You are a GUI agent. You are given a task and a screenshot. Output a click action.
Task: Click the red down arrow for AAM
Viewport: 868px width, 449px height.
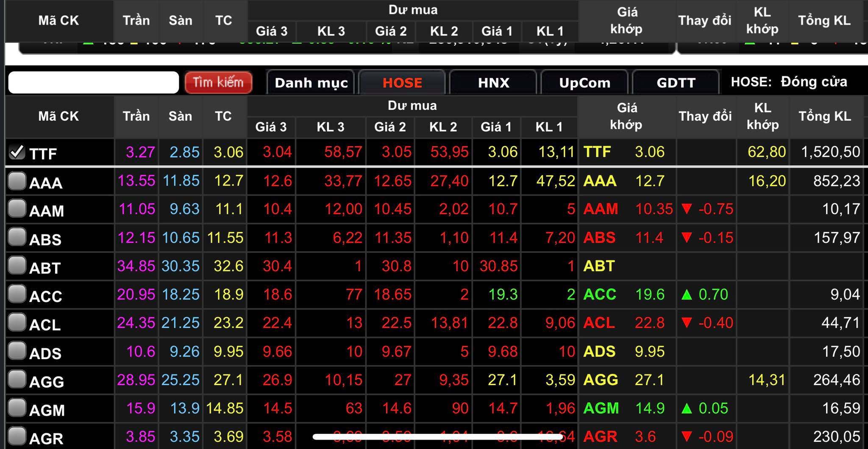tap(687, 209)
